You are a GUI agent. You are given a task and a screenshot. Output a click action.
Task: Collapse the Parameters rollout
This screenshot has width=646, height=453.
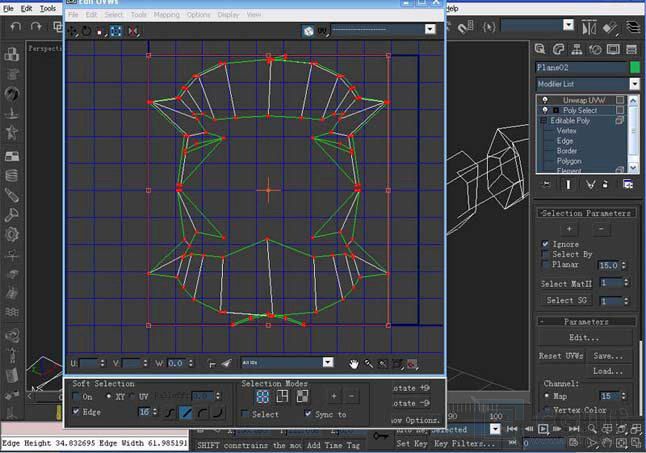(x=586, y=321)
